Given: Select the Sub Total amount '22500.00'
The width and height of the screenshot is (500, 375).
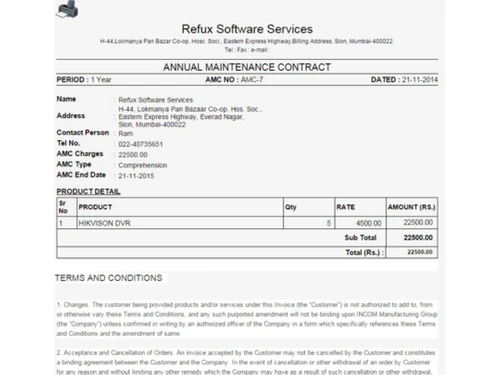Looking at the screenshot, I should [x=418, y=238].
